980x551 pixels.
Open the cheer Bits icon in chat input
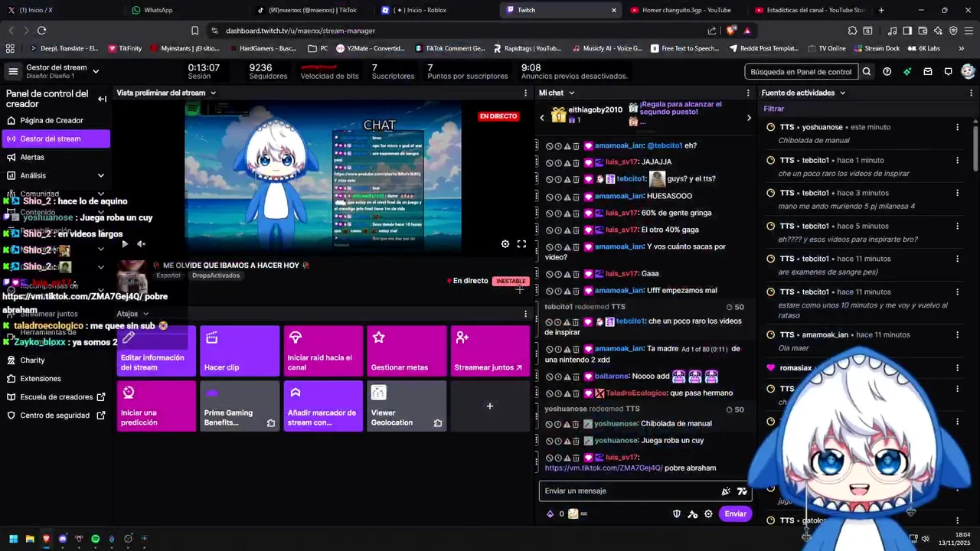click(726, 491)
